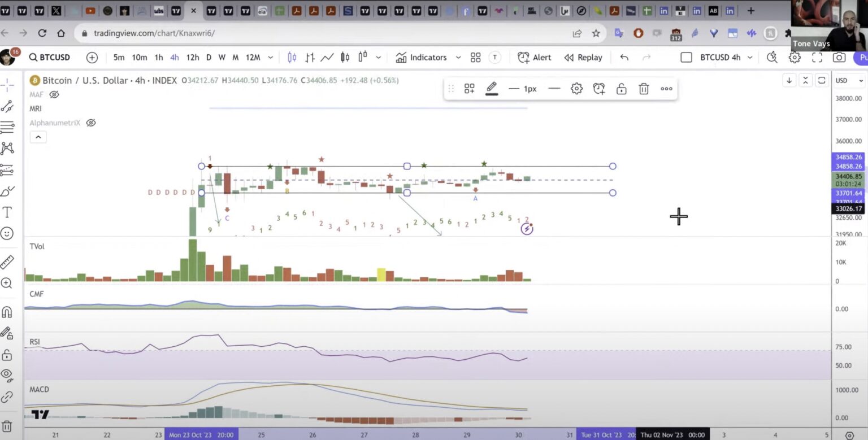Image resolution: width=868 pixels, height=440 pixels.
Task: Switch to the 1h timeframe
Action: point(159,57)
